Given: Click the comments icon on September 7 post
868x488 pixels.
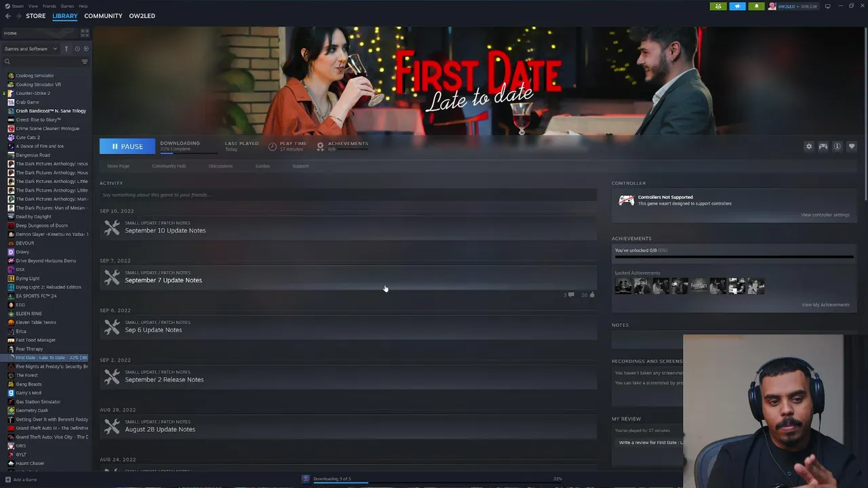Looking at the screenshot, I should coord(571,295).
